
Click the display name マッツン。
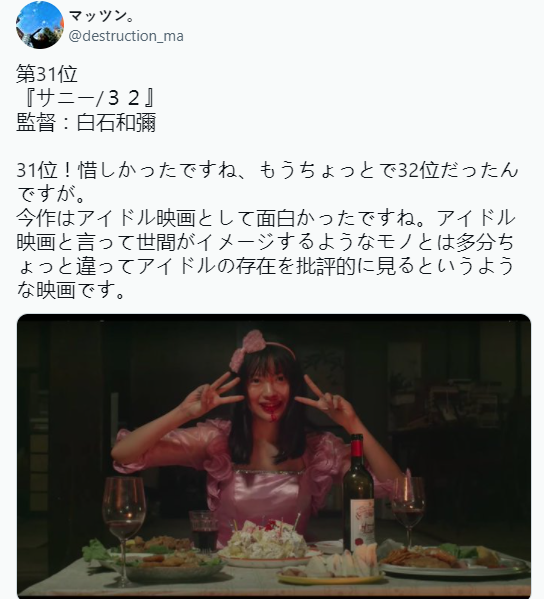coord(101,16)
